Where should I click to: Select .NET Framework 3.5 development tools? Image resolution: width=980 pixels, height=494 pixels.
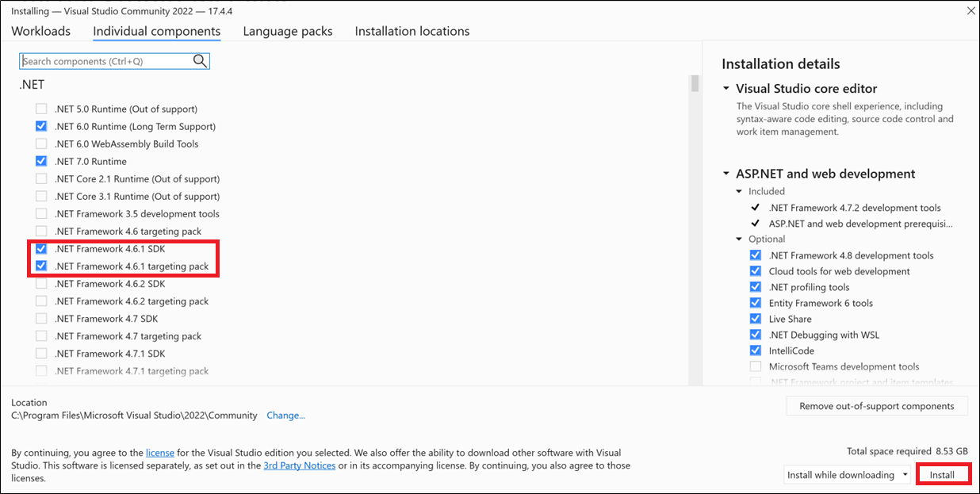(x=41, y=213)
